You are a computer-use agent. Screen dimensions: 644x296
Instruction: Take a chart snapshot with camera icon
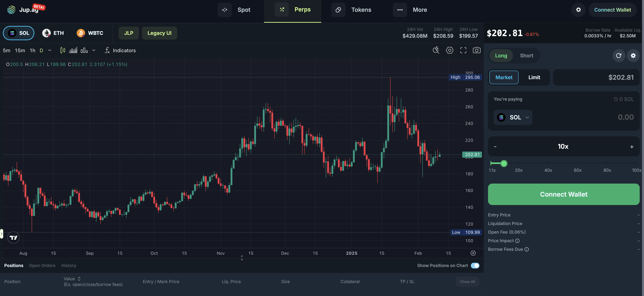(477, 50)
